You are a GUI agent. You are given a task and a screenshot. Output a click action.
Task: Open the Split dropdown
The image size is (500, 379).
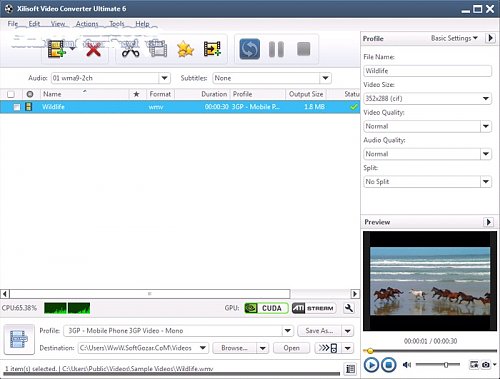click(486, 182)
